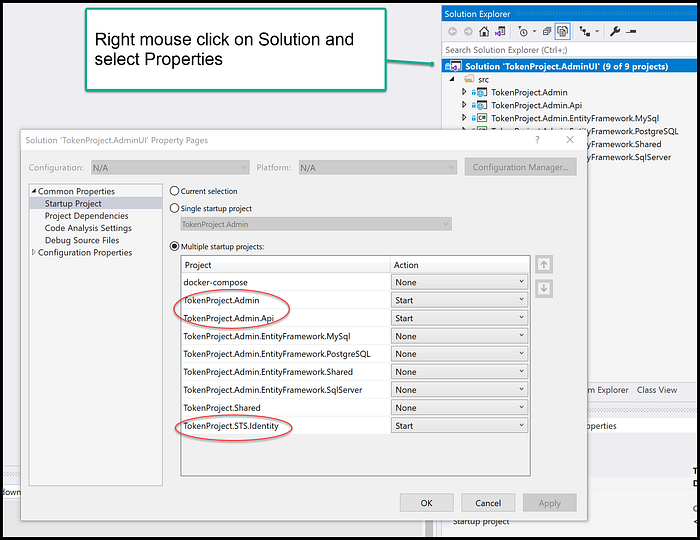This screenshot has width=700, height=540.
Task: Open the dropdown arrow next to hierarchy view icon
Action: 597,32
